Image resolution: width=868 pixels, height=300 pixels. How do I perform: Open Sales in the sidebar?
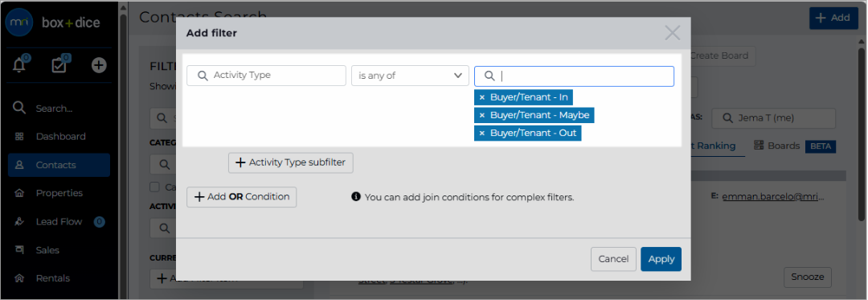coord(59,250)
